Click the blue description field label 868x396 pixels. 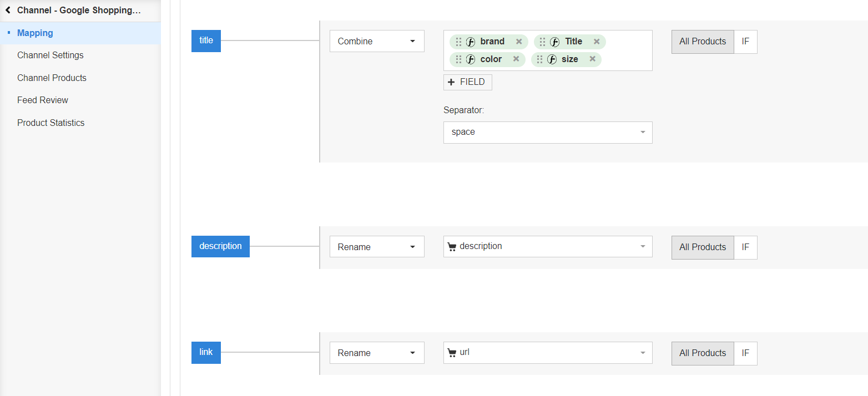pyautogui.click(x=220, y=246)
